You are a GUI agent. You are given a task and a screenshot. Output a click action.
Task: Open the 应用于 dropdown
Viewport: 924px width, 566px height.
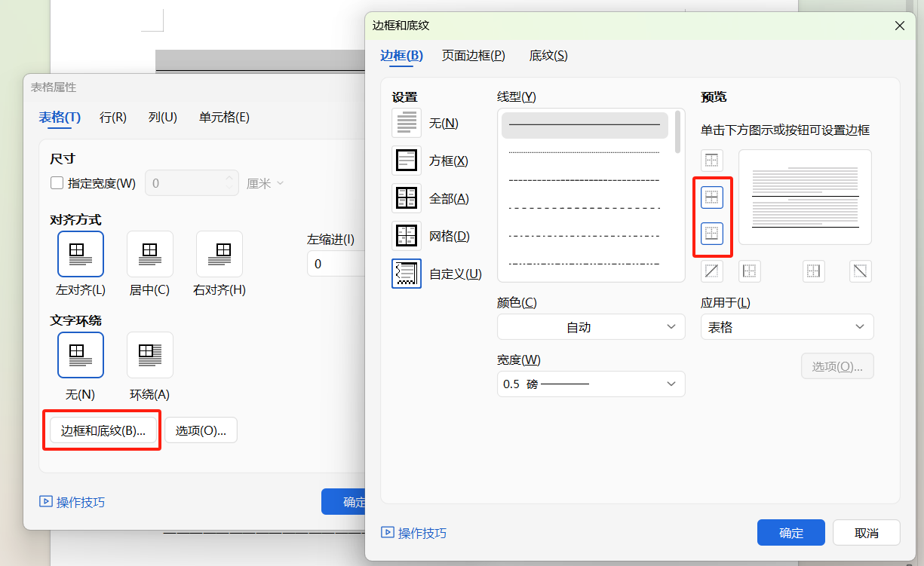point(787,326)
